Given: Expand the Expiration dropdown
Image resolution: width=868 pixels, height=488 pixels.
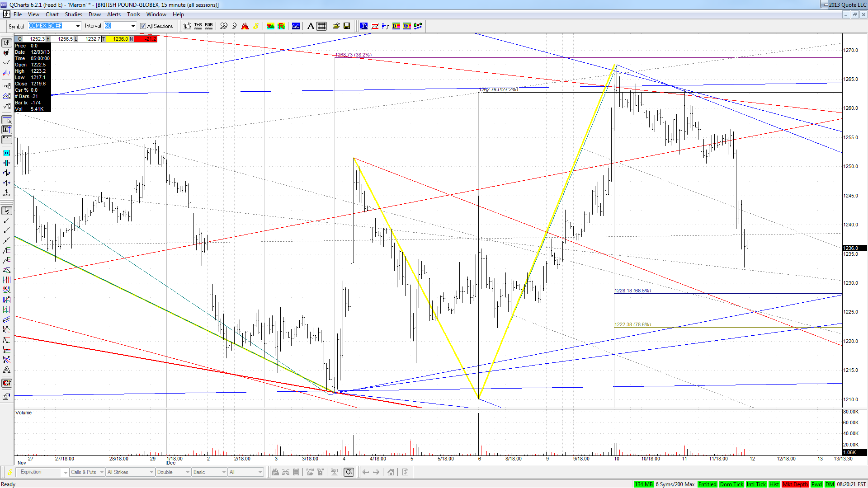Looking at the screenshot, I should 66,472.
